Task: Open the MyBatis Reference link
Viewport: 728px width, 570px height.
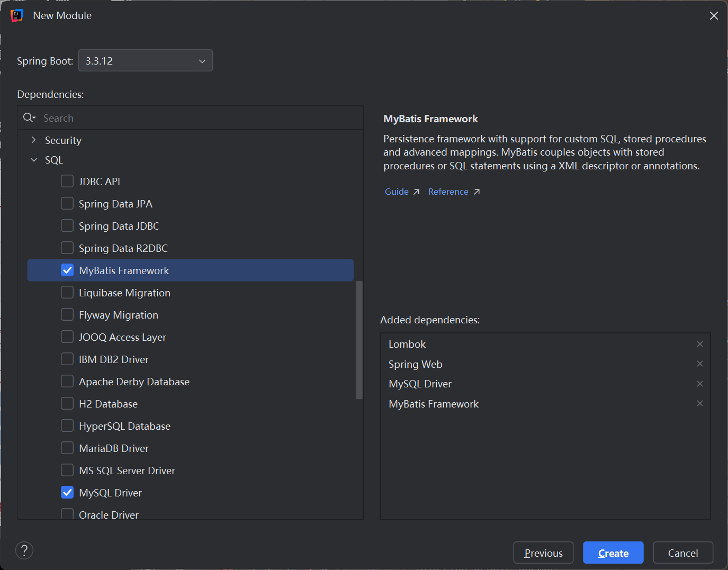Action: coord(448,192)
